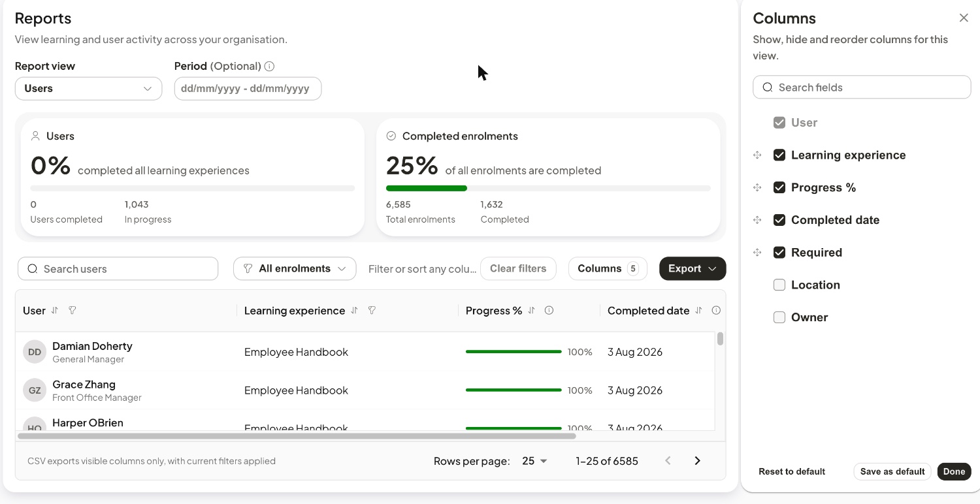Click the table's horizontal scrollbar
Image resolution: width=980 pixels, height=504 pixels.
coord(297,435)
